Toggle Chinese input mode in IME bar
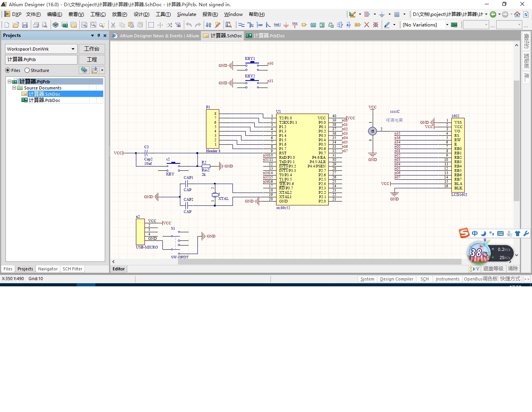Viewport: 532px width, 412px height. 475,233
